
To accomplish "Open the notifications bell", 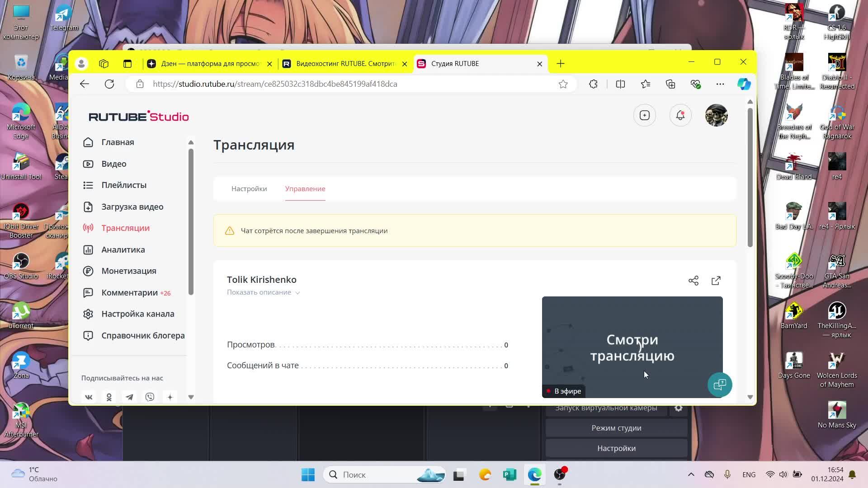I will pyautogui.click(x=680, y=116).
